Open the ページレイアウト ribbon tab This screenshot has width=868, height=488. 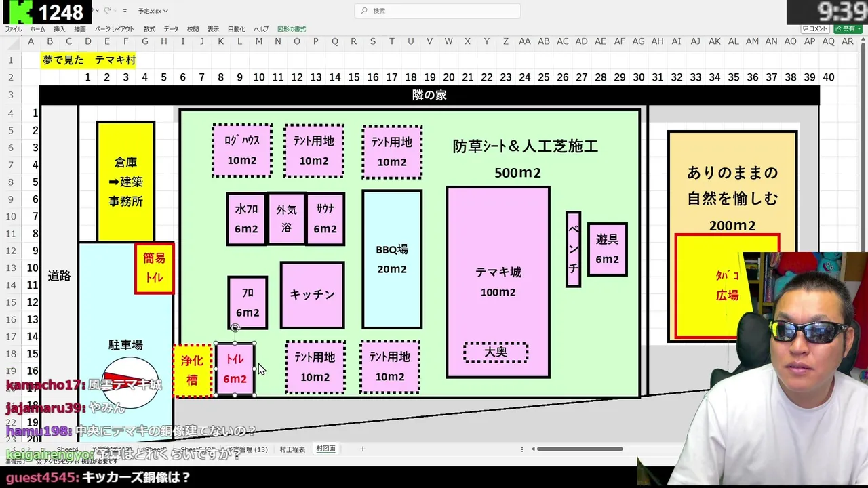pyautogui.click(x=114, y=29)
